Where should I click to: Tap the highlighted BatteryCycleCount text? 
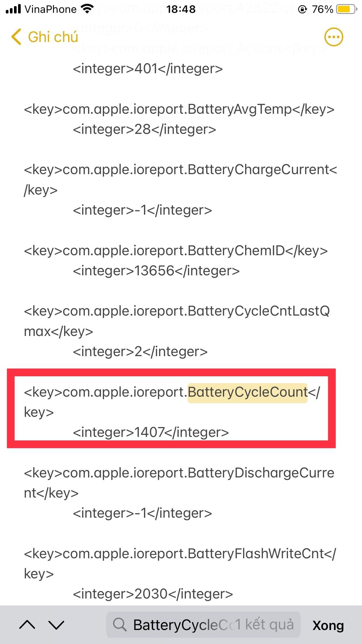click(x=247, y=392)
